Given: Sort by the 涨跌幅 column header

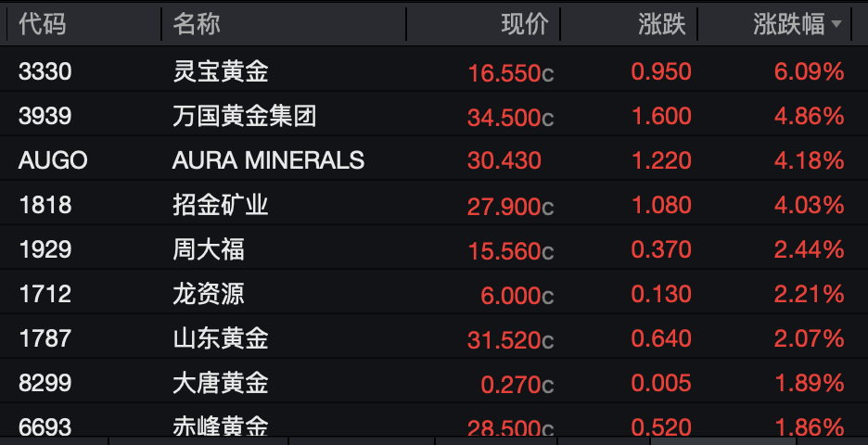Looking at the screenshot, I should (789, 24).
